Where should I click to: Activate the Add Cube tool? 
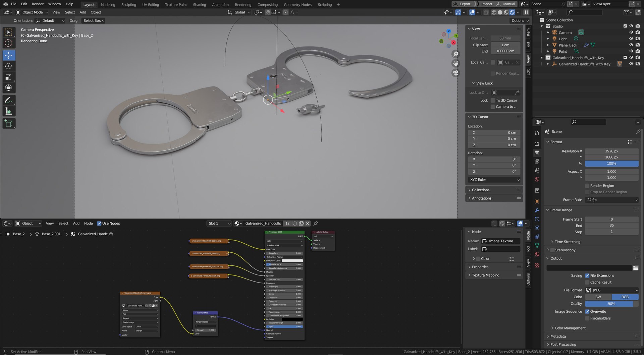coord(9,123)
